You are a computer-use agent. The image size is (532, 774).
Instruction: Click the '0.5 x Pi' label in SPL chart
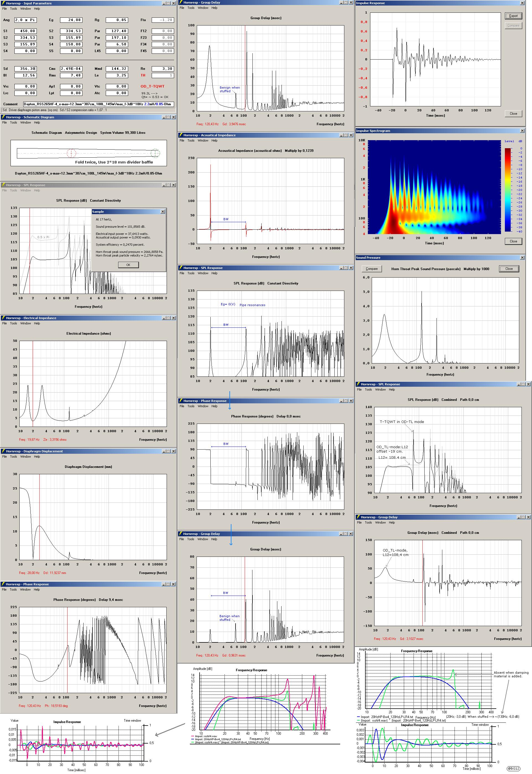tap(43, 237)
